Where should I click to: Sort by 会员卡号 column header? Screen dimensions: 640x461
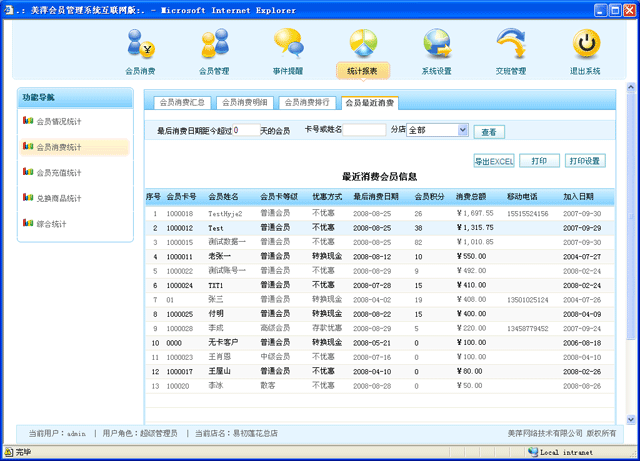coord(181,197)
